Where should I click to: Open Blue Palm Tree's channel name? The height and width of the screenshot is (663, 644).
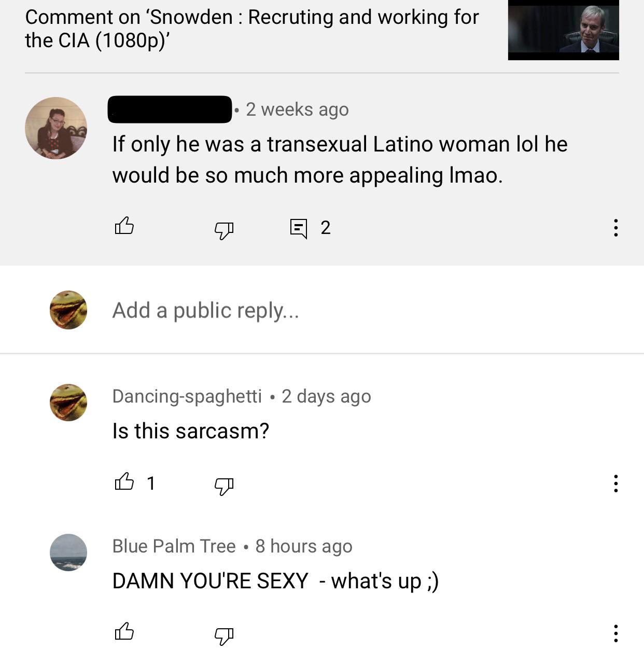click(x=174, y=546)
